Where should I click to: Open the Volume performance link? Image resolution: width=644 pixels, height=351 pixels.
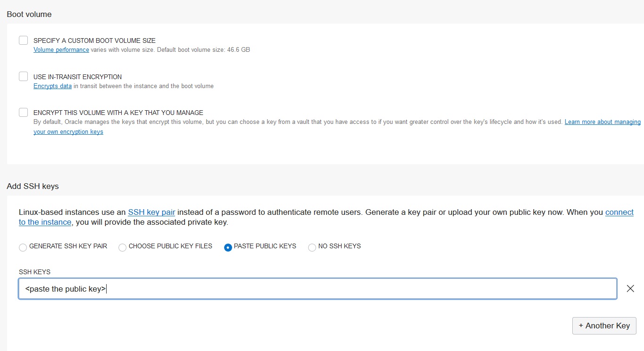click(x=61, y=49)
